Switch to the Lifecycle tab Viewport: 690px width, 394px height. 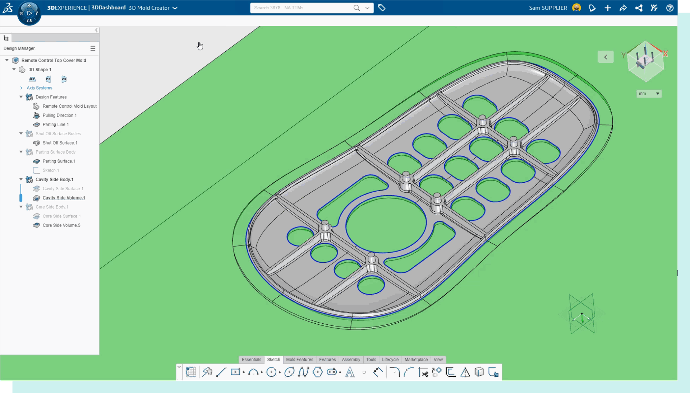[390, 360]
